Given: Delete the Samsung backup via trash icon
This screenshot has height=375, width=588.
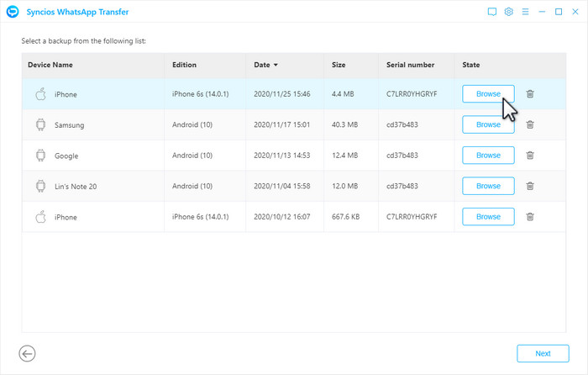Looking at the screenshot, I should click(530, 124).
